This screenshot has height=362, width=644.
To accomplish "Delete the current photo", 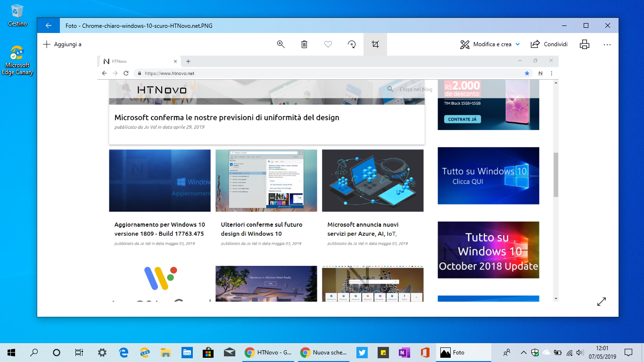I will click(304, 44).
